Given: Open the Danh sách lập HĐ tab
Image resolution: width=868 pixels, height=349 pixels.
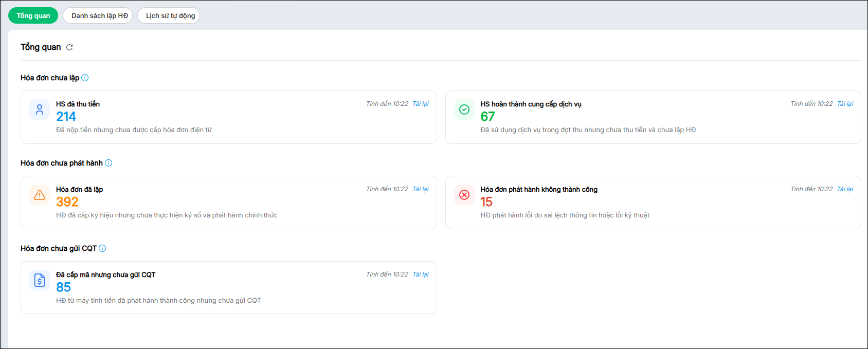Looking at the screenshot, I should point(100,15).
